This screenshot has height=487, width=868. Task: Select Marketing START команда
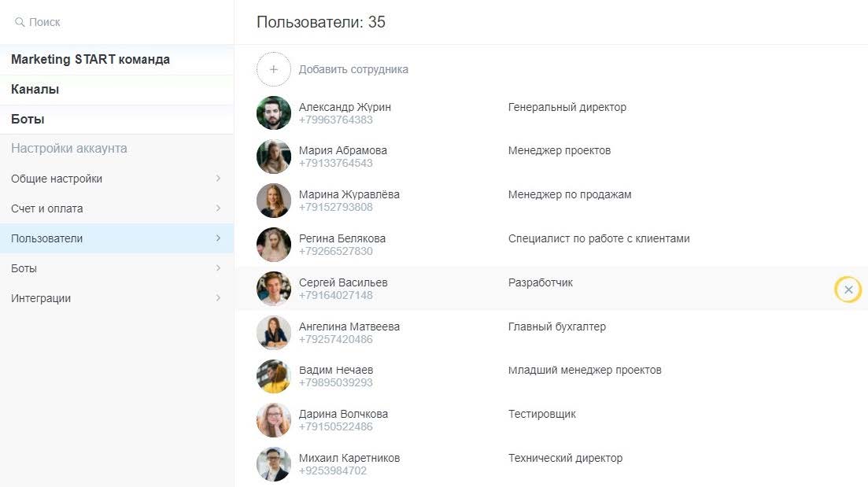click(90, 60)
